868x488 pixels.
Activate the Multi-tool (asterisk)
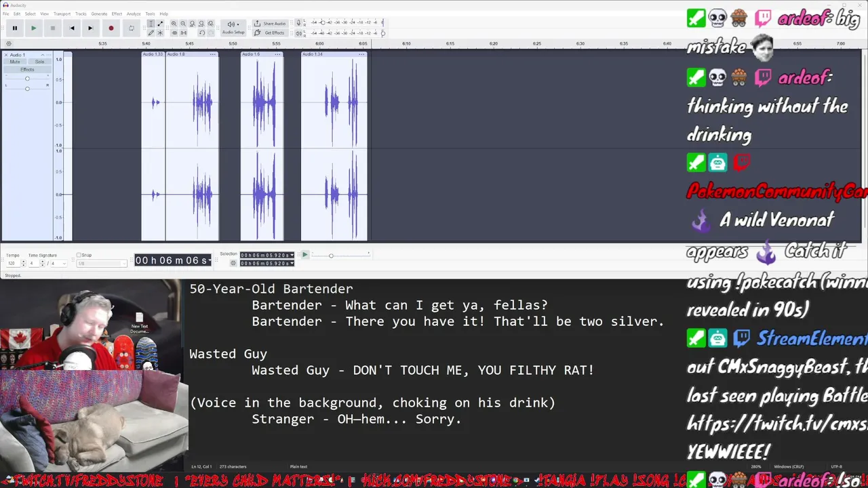pyautogui.click(x=160, y=33)
